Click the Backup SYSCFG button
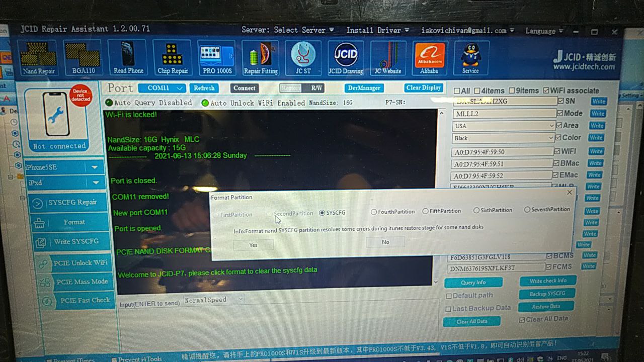This screenshot has height=362, width=644. point(547,294)
